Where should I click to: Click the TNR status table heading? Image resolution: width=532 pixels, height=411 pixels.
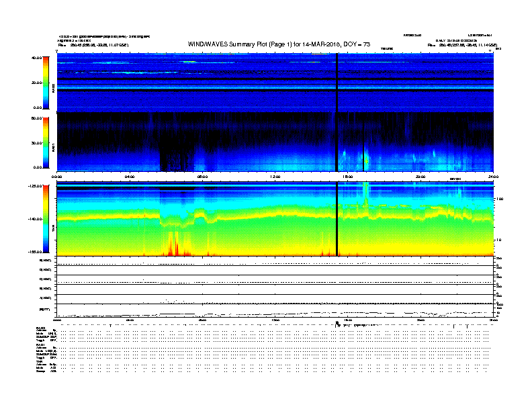(39, 361)
